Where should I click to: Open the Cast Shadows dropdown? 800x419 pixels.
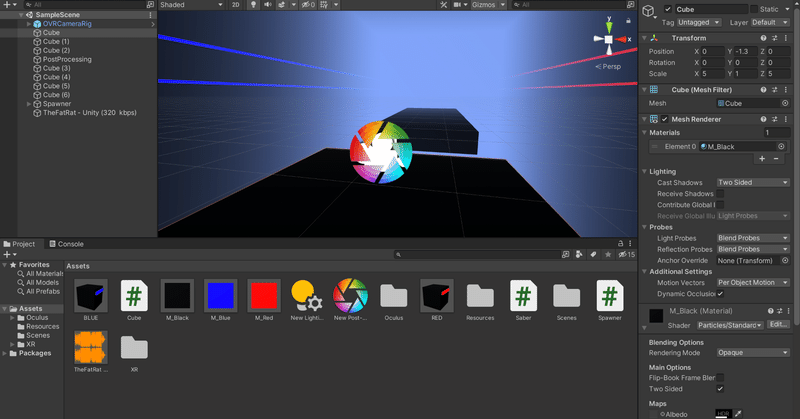753,182
